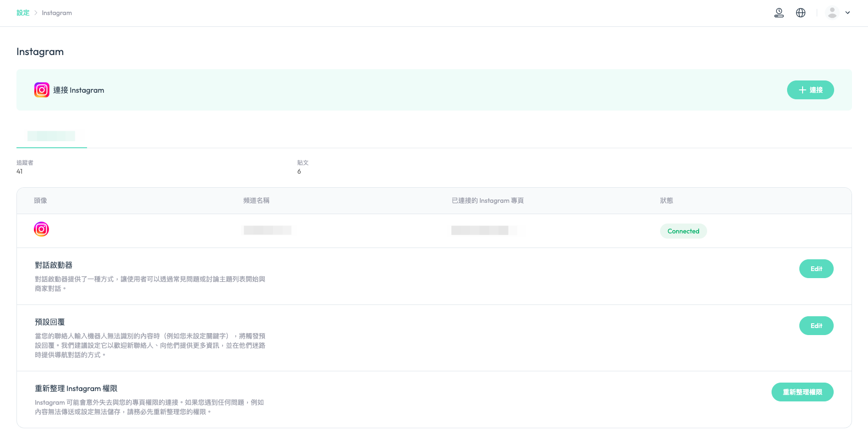Screen dimensions: 868x440
Task: Open the download app icon in header
Action: [x=779, y=13]
